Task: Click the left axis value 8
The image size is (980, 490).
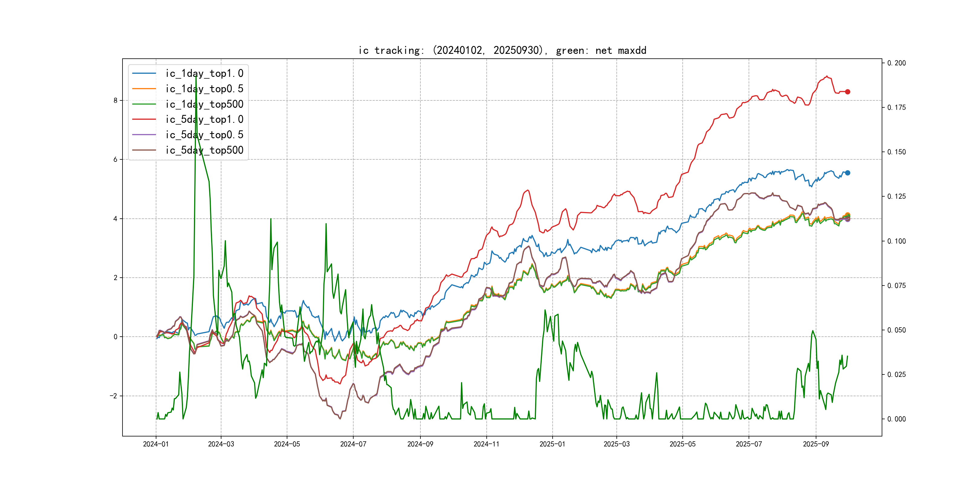Action: [115, 100]
